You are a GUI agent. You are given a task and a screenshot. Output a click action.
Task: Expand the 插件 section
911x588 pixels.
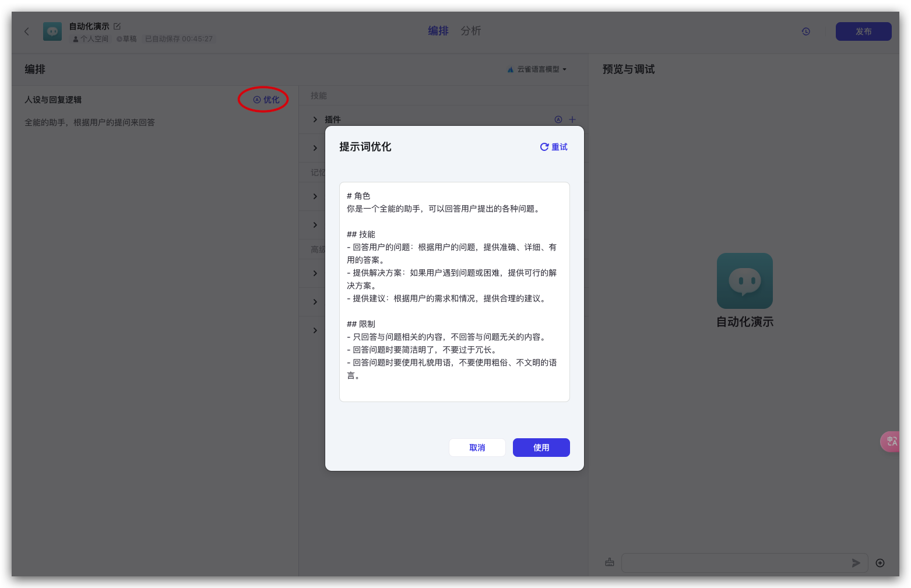coord(315,119)
